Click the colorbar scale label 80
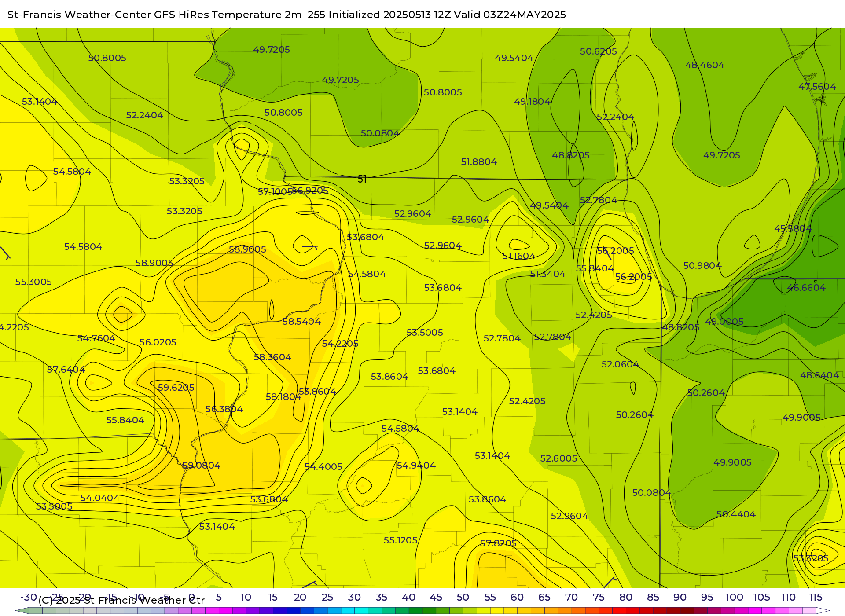845x616 pixels. click(x=626, y=598)
